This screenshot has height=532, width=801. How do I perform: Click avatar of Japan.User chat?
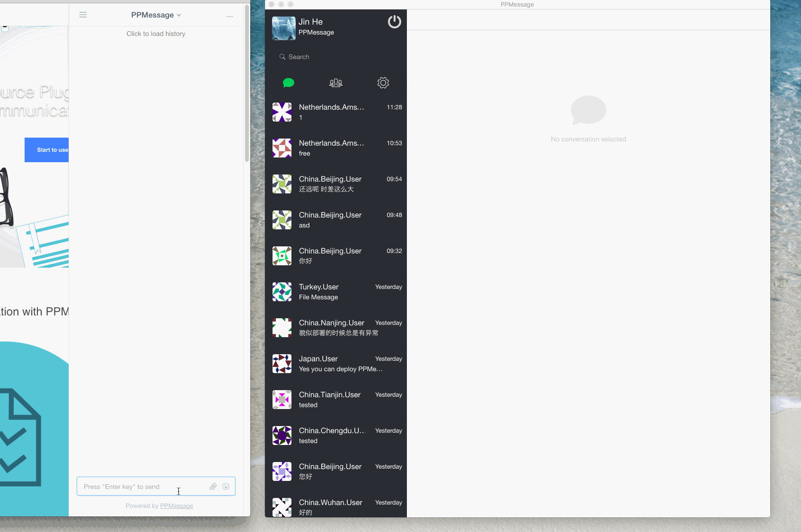click(282, 364)
